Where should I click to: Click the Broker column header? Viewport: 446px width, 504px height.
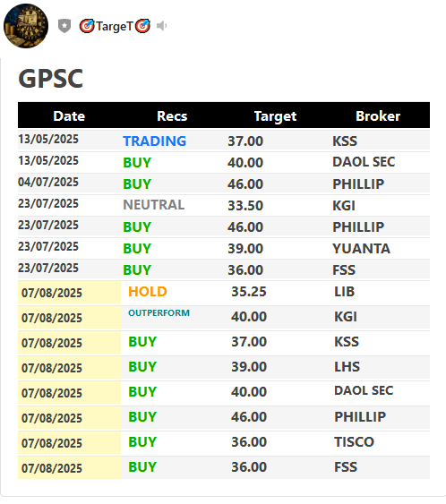point(378,116)
